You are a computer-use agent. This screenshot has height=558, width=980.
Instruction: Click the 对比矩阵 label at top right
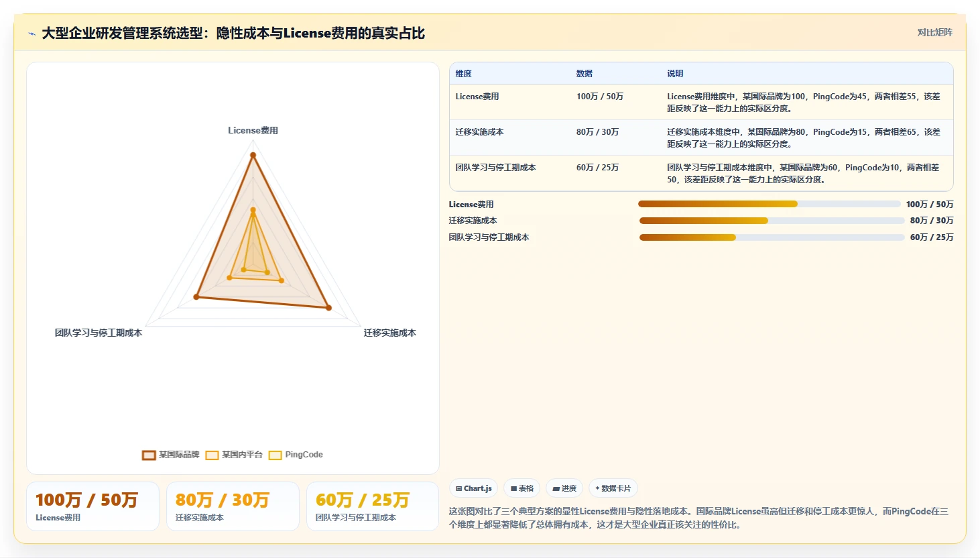click(x=934, y=32)
